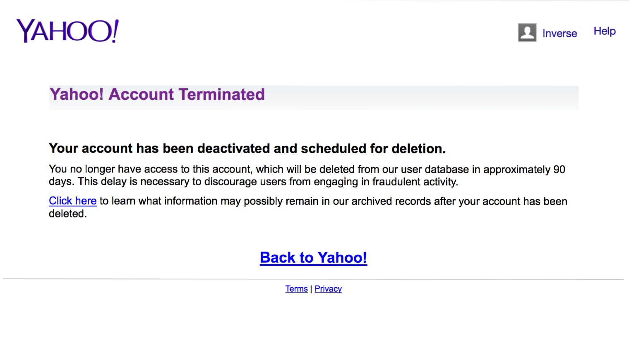Click the bold account deactivated heading
Viewport: 629px width, 364px height.
247,148
